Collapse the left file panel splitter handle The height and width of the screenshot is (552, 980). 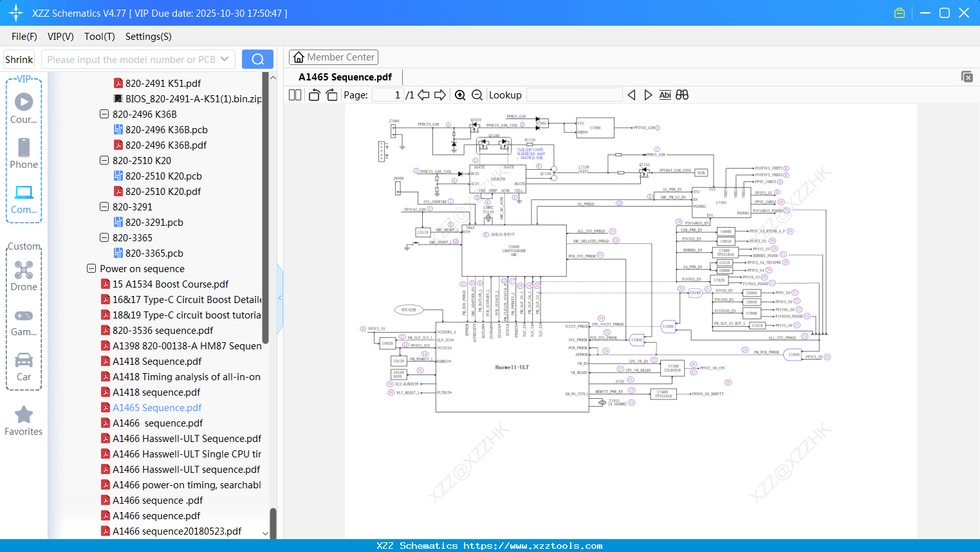click(x=280, y=298)
